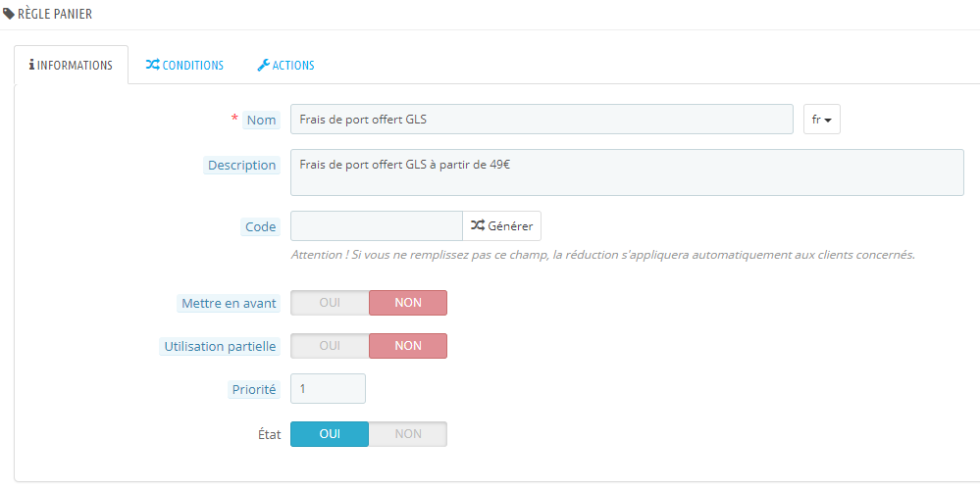
Task: Click the empty Code input field
Action: point(377,226)
